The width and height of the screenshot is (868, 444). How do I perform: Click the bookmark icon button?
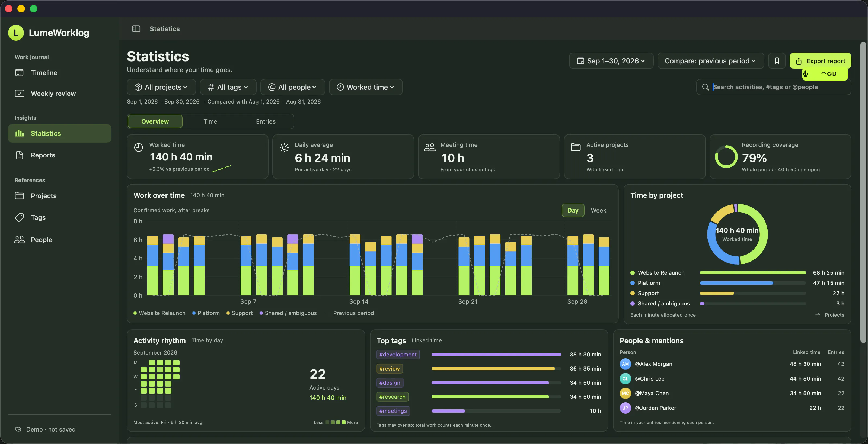coord(777,61)
